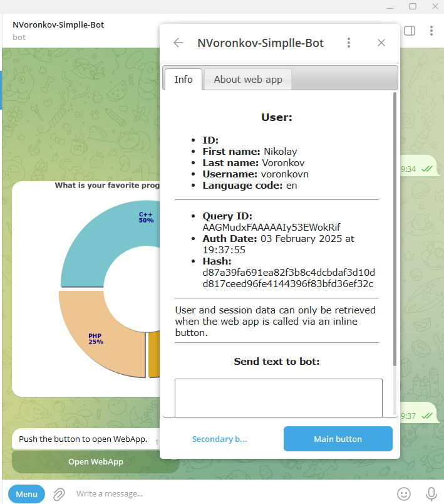This screenshot has width=444, height=504.
Task: Click the Open WebApp inline button
Action: point(96,462)
